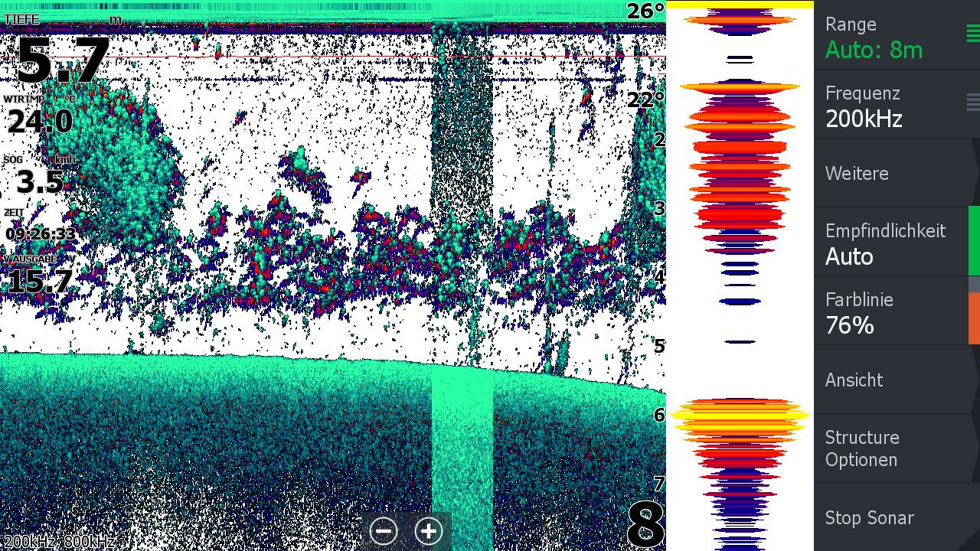Adjust the Empfindlichkeit green slider bar
Image resolution: width=980 pixels, height=551 pixels.
coord(974,240)
